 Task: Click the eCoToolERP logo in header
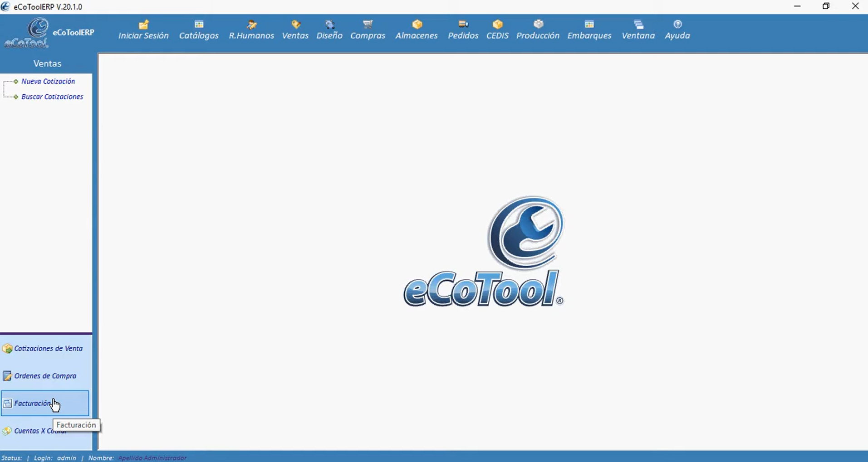(x=39, y=33)
